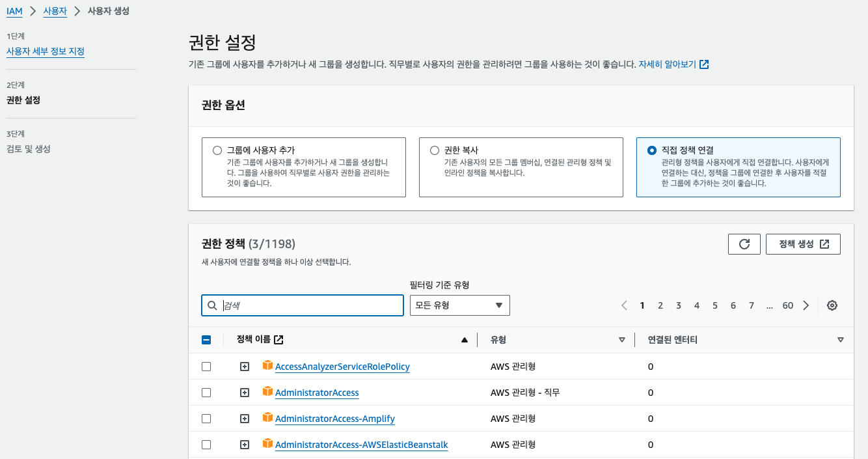Image resolution: width=868 pixels, height=459 pixels.
Task: Click the next page arrow icon
Action: coord(806,305)
